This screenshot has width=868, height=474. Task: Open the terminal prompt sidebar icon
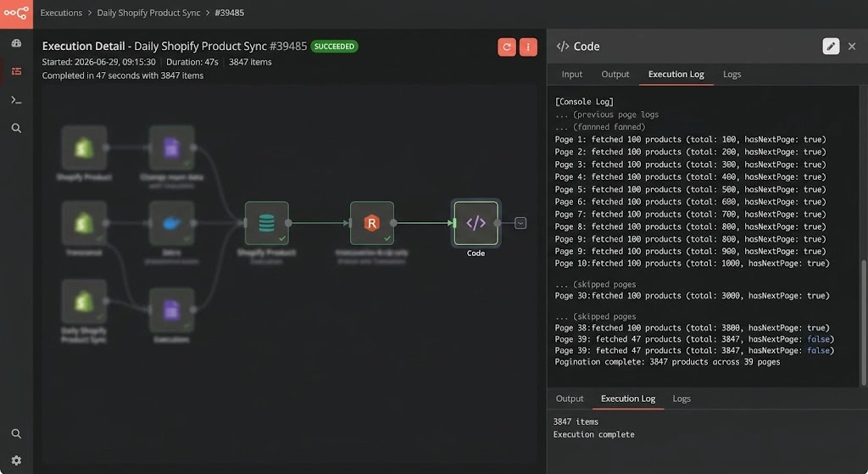point(17,100)
